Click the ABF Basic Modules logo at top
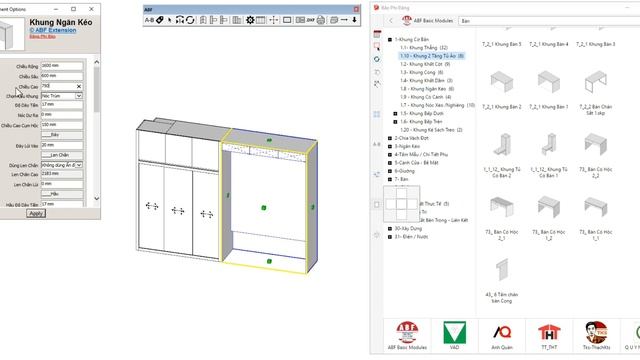 [407, 20]
